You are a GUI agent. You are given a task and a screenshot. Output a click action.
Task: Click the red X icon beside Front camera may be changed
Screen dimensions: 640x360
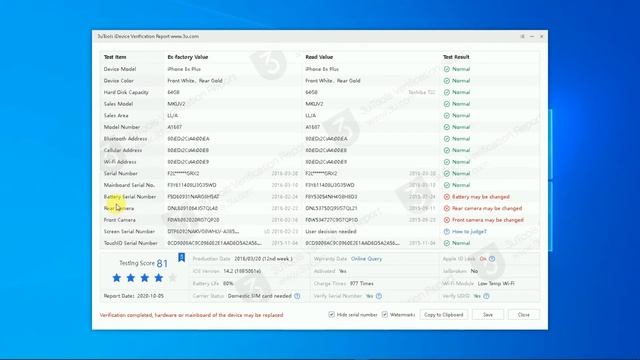coord(447,220)
